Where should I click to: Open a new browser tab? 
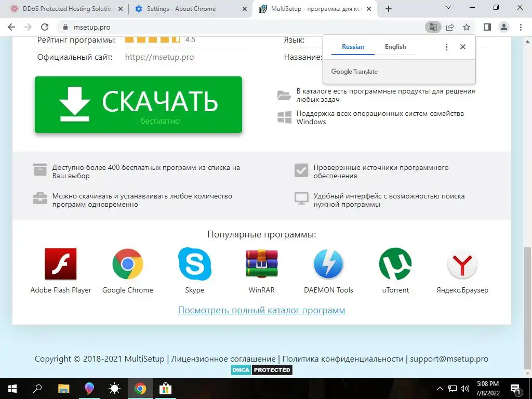[x=389, y=9]
